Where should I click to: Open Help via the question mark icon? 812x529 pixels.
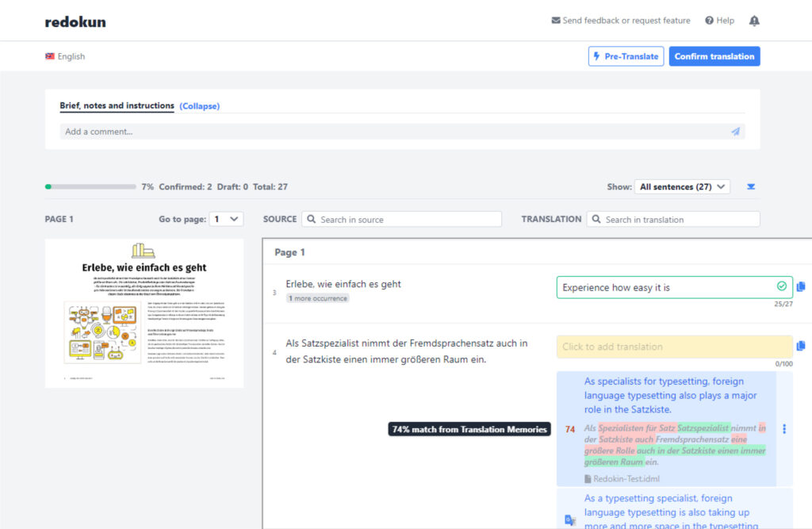point(710,21)
